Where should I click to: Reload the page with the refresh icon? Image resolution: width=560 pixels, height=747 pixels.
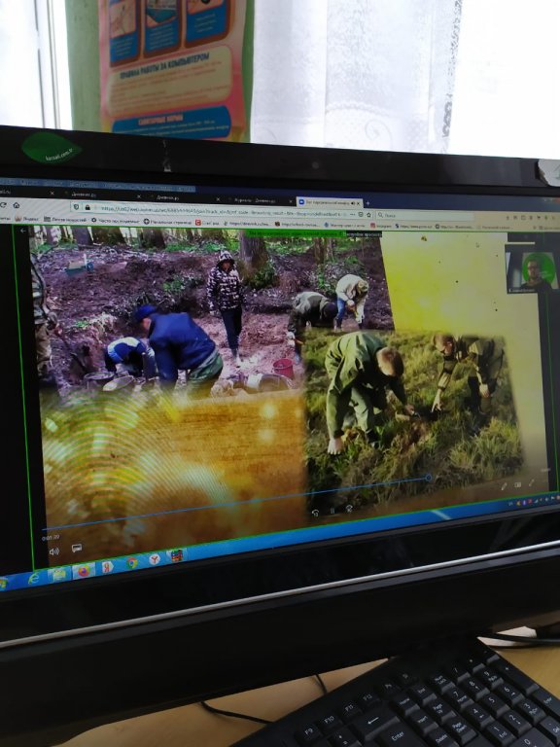(x=3, y=204)
